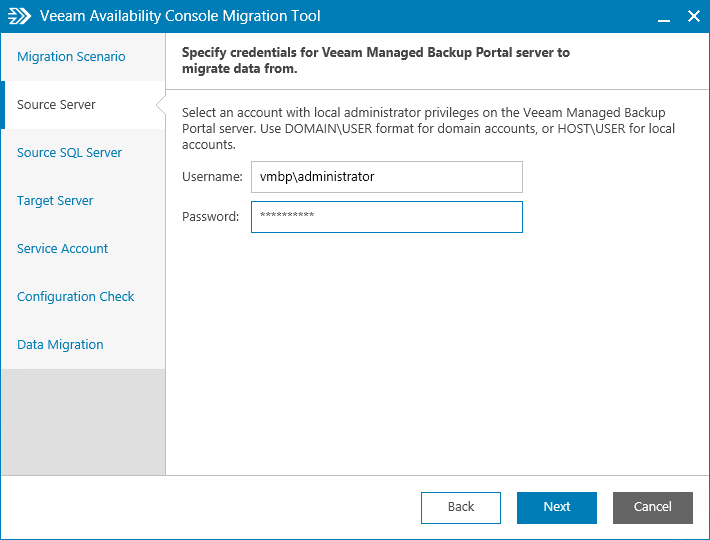Click into the Password field

pyautogui.click(x=386, y=217)
